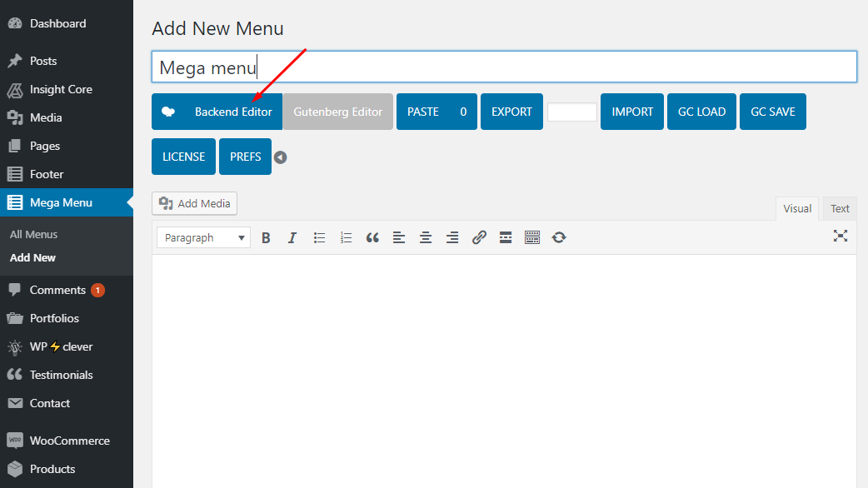868x488 pixels.
Task: Insert or edit a link
Action: coord(479,238)
